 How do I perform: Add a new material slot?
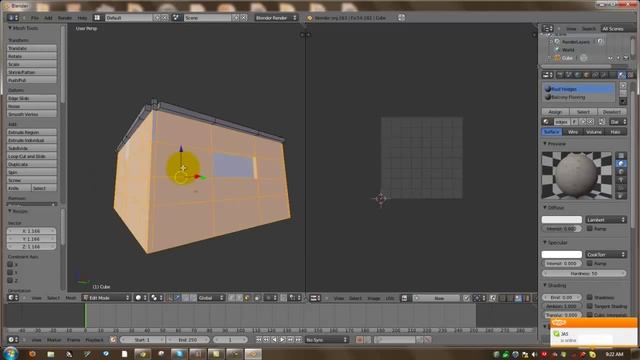tap(623, 85)
